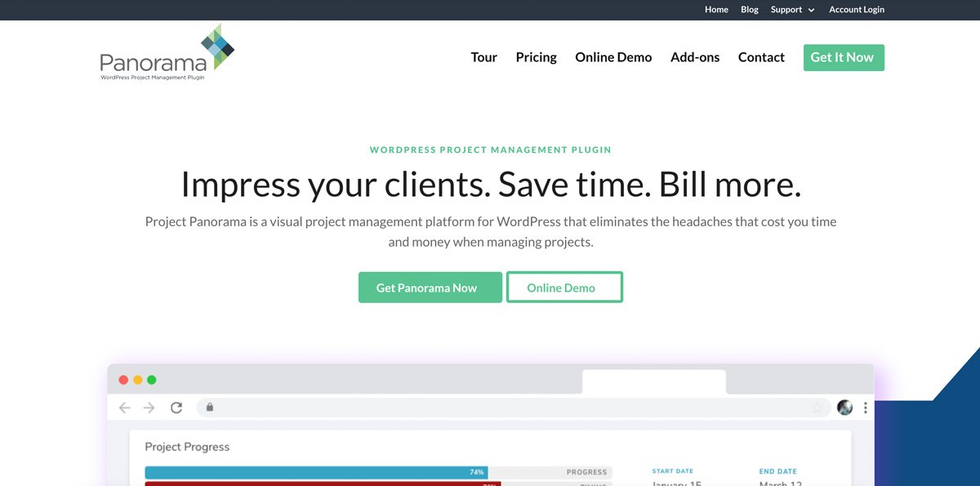Open the Account Login link

point(857,10)
